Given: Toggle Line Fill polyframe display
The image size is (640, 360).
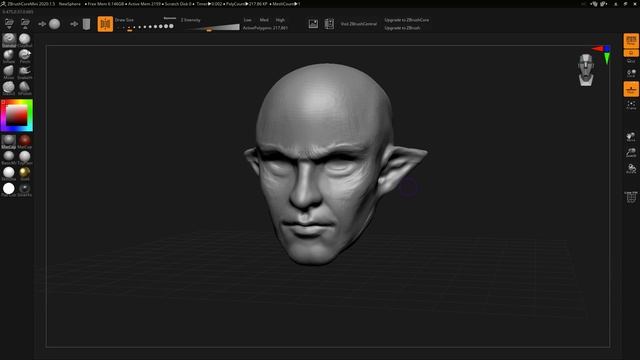Looking at the screenshot, I should 631,197.
